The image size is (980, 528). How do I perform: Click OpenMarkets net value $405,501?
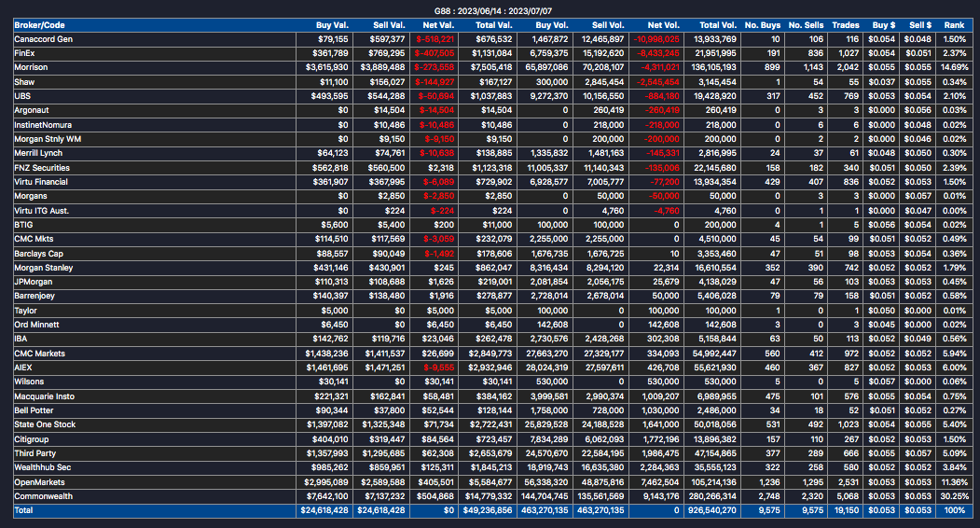click(436, 482)
